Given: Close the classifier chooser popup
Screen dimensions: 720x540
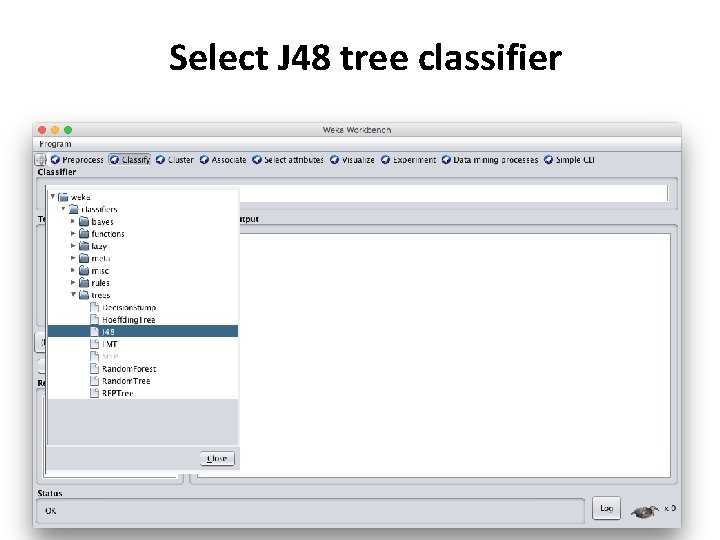Looking at the screenshot, I should point(217,458).
